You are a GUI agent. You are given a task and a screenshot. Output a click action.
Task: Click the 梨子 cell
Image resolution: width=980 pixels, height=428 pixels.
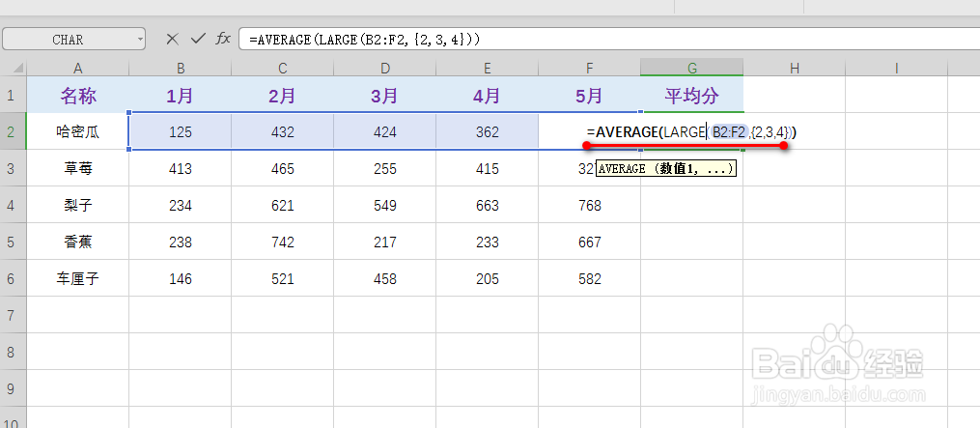tap(77, 205)
